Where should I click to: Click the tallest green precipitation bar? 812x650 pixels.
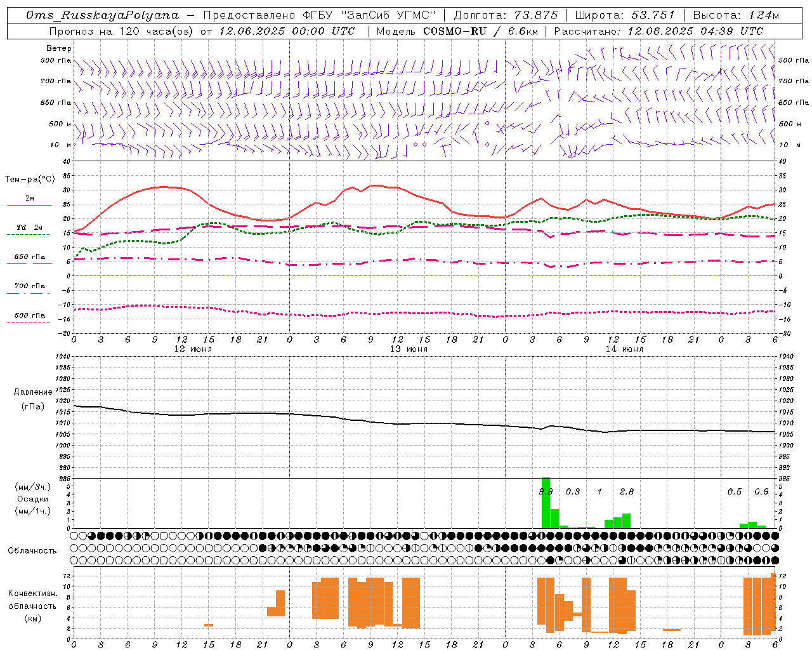pyautogui.click(x=546, y=503)
